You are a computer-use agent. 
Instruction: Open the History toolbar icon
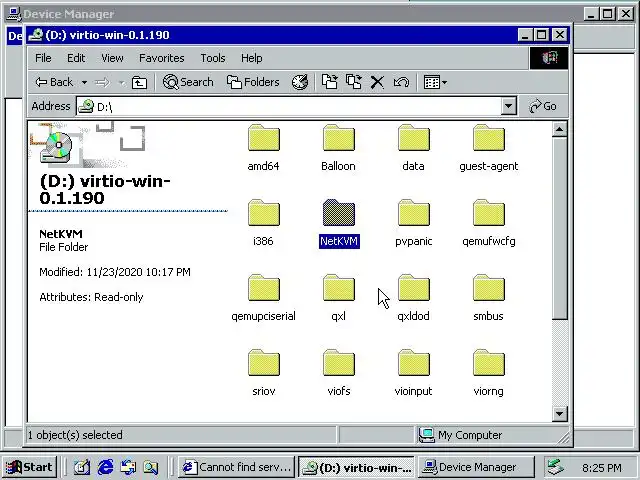pyautogui.click(x=300, y=82)
